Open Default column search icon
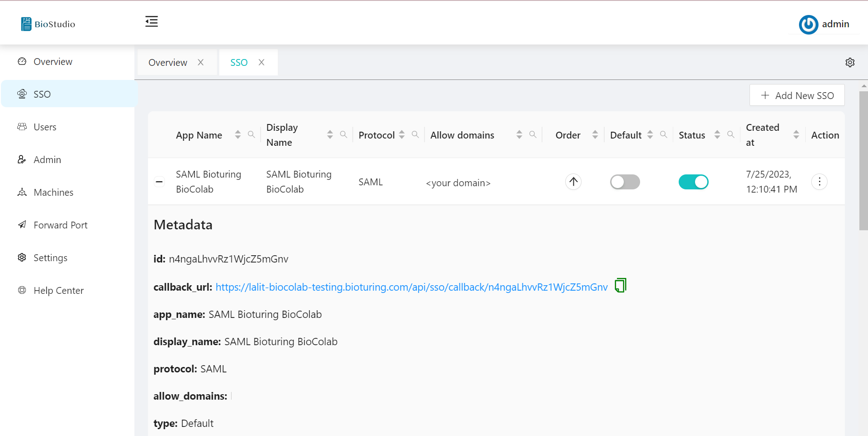Screen dimensions: 868x436 coord(663,134)
